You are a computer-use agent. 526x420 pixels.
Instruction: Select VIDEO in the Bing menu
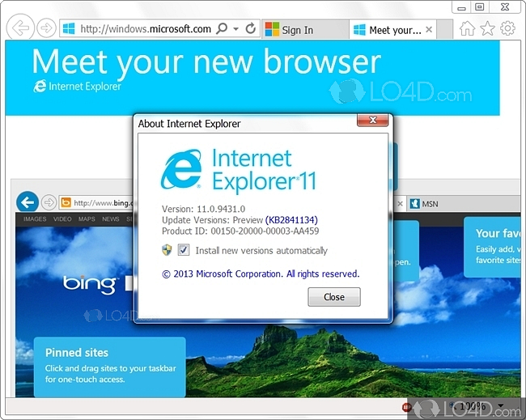pos(62,219)
